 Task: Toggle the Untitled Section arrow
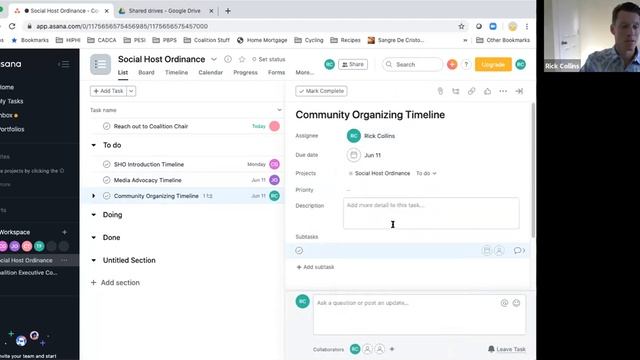pyautogui.click(x=93, y=260)
